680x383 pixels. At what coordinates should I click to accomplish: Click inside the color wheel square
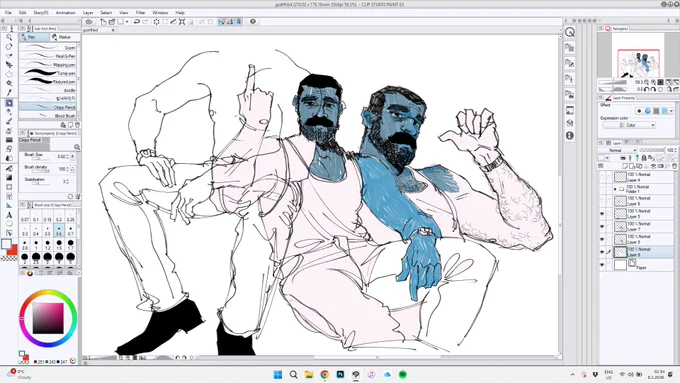[x=48, y=318]
